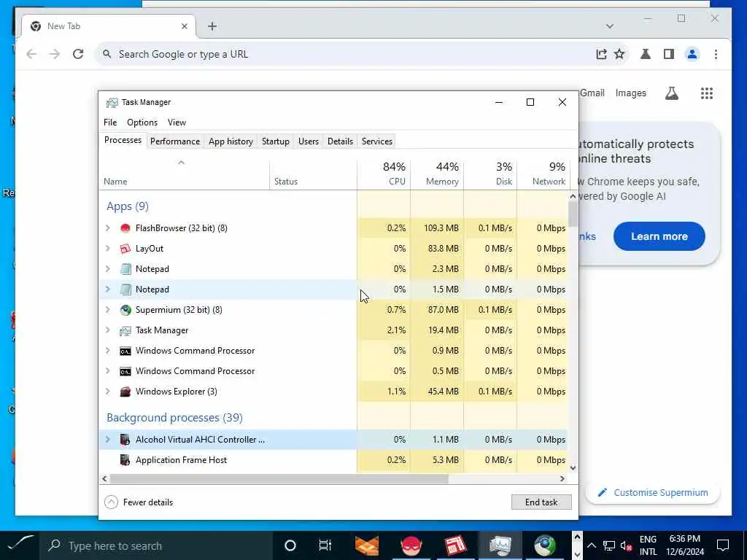Expand the Task Manager process row

point(108,330)
